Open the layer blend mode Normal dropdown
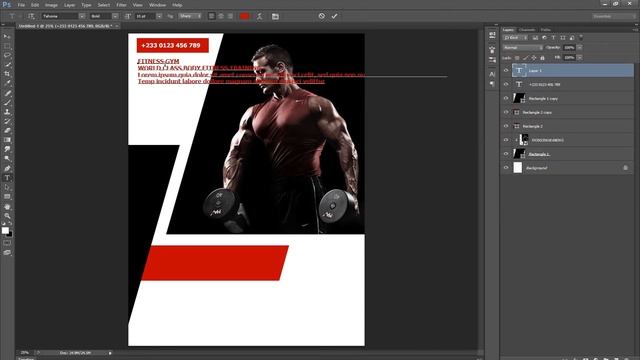This screenshot has height=360, width=640. [523, 48]
